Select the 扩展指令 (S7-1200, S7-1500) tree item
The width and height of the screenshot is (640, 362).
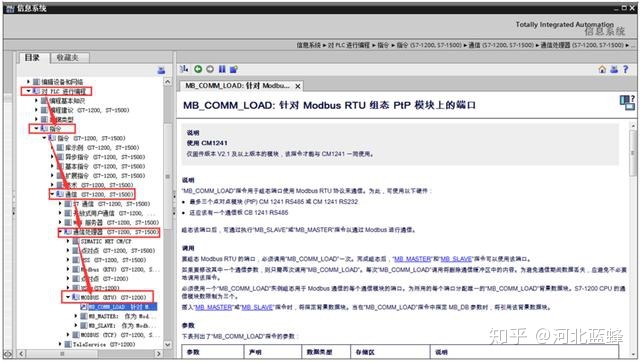(105, 175)
